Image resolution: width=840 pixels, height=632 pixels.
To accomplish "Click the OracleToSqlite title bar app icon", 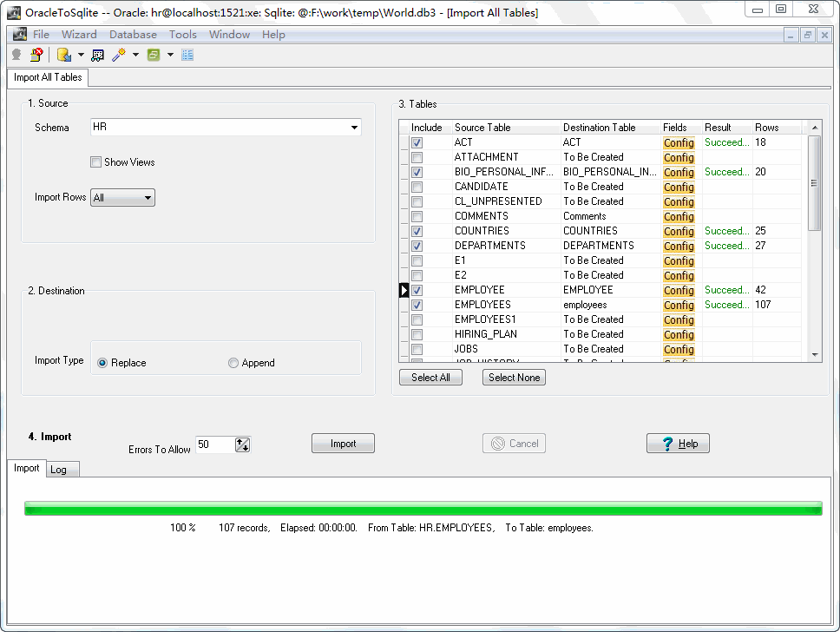I will (x=14, y=13).
